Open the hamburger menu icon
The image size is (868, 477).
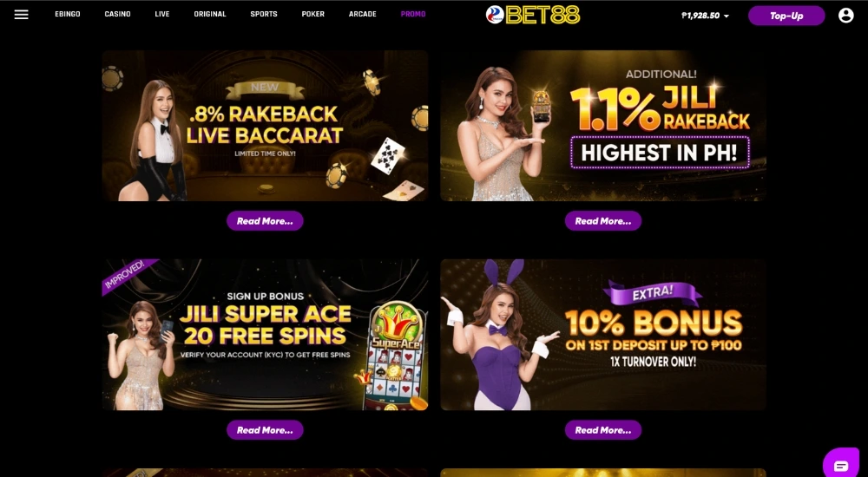21,15
